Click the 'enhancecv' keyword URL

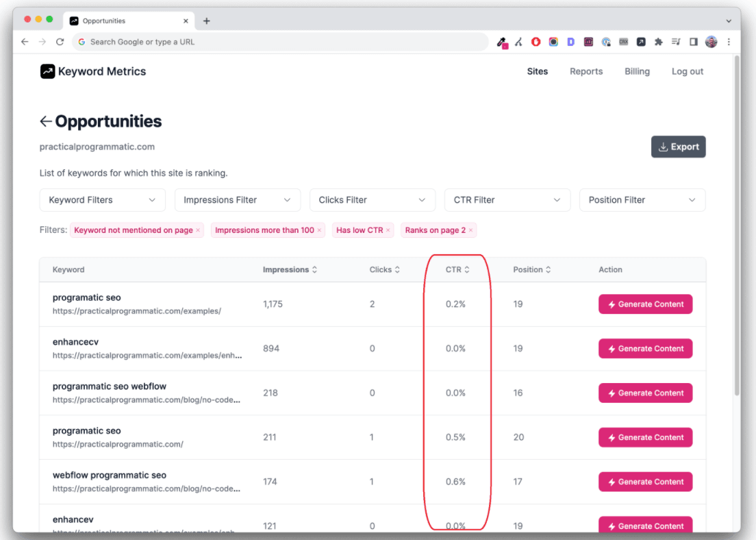coord(147,355)
